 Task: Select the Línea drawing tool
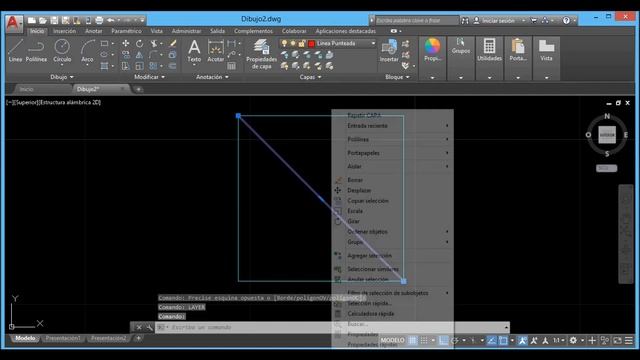coord(15,51)
